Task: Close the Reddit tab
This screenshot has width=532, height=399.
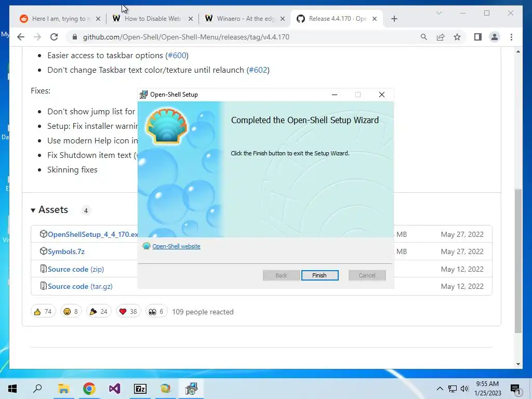Action: (x=98, y=19)
